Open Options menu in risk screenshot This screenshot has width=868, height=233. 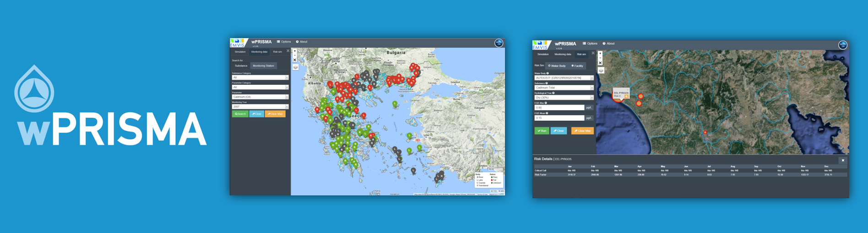coord(590,44)
